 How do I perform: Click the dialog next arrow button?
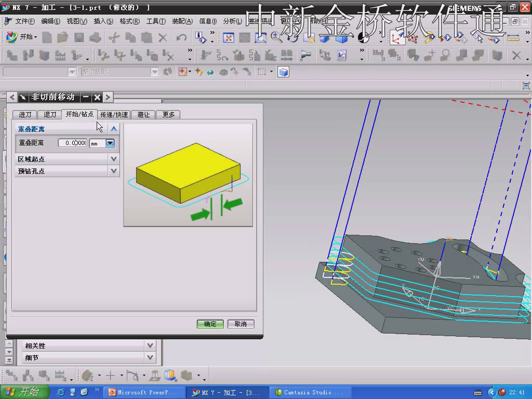coord(108,97)
